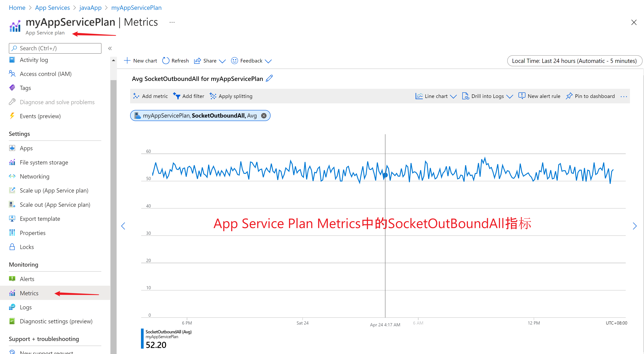Click the edit chart title pencil icon

click(269, 79)
